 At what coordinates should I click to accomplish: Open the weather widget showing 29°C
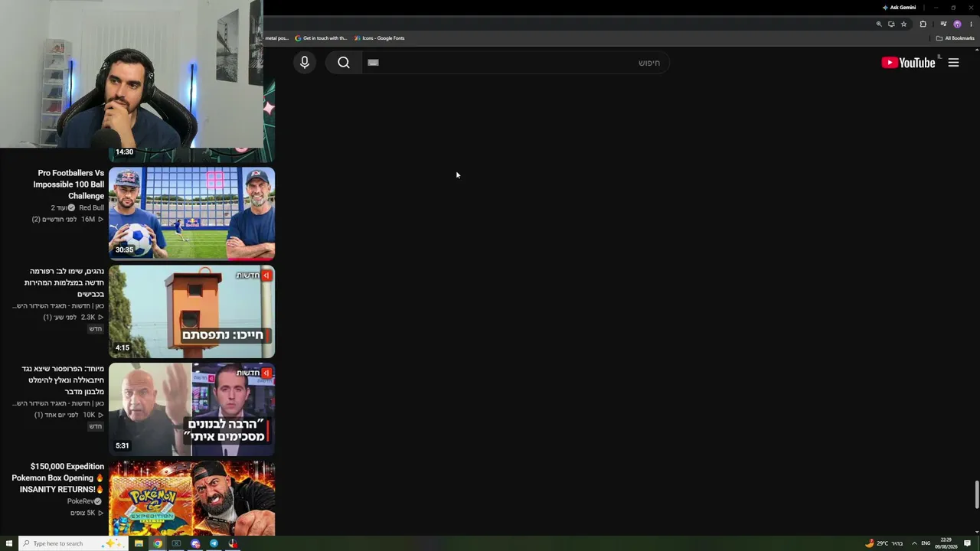884,543
